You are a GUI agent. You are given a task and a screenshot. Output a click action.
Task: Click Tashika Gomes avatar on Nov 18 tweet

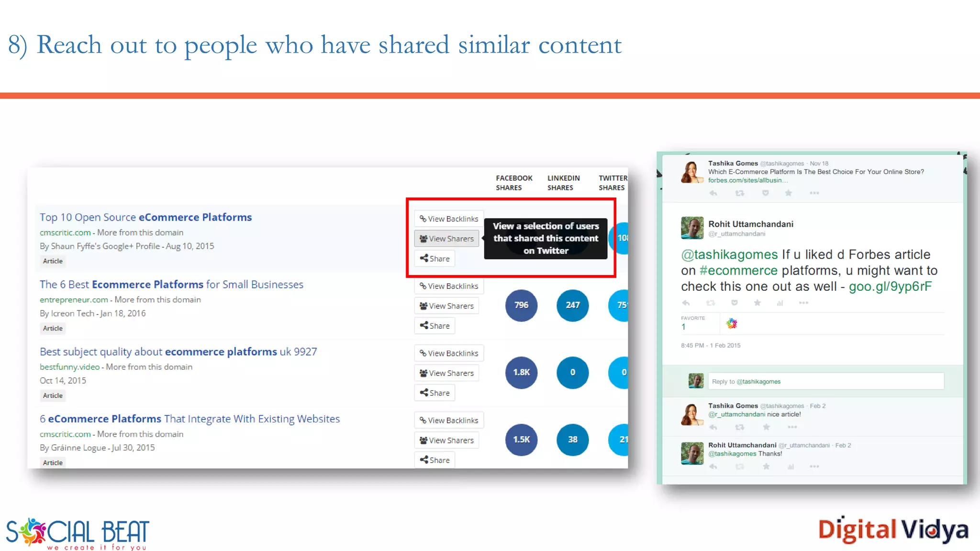pos(692,172)
